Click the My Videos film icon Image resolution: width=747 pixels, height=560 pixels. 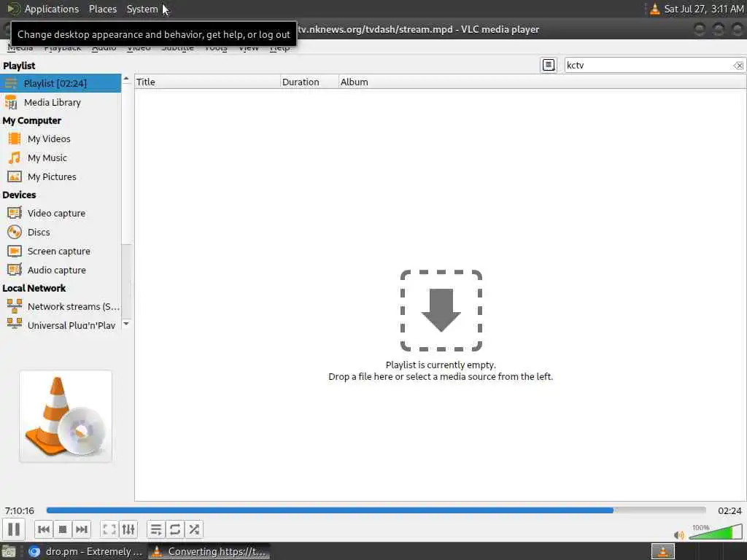15,139
